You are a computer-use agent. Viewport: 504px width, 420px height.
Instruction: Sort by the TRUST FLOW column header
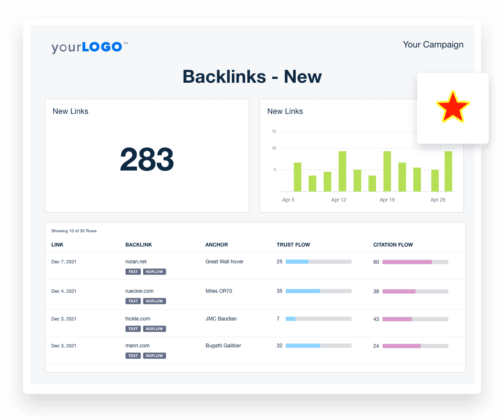pyautogui.click(x=293, y=244)
